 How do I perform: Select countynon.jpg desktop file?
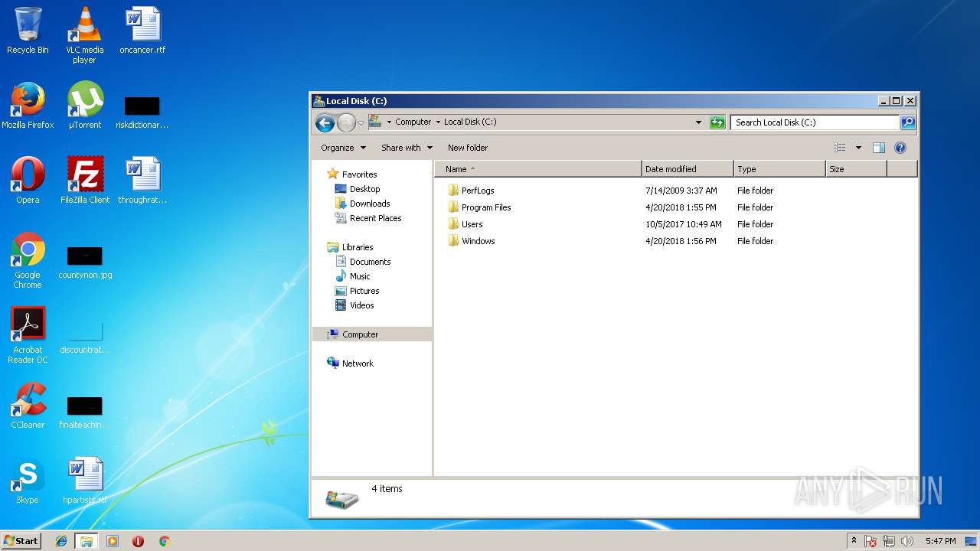tap(85, 260)
